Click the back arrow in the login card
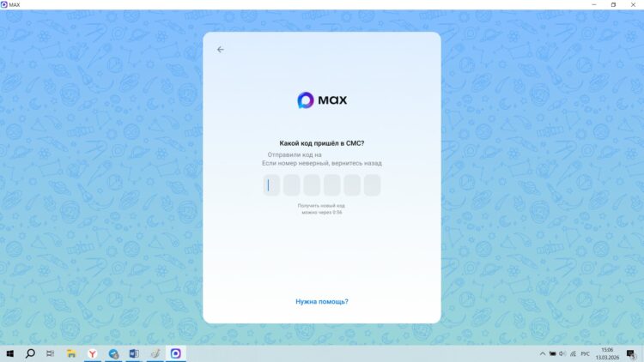Viewport: 644px width, 362px height. 221,50
